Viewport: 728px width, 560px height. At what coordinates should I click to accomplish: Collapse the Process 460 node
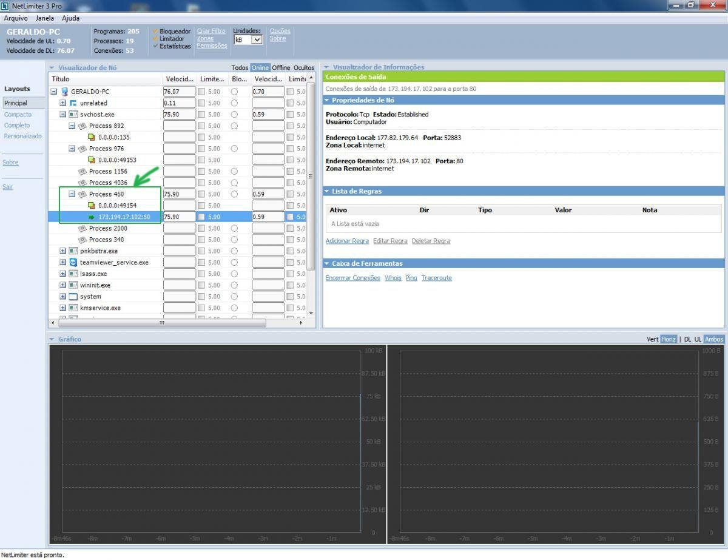tap(72, 194)
